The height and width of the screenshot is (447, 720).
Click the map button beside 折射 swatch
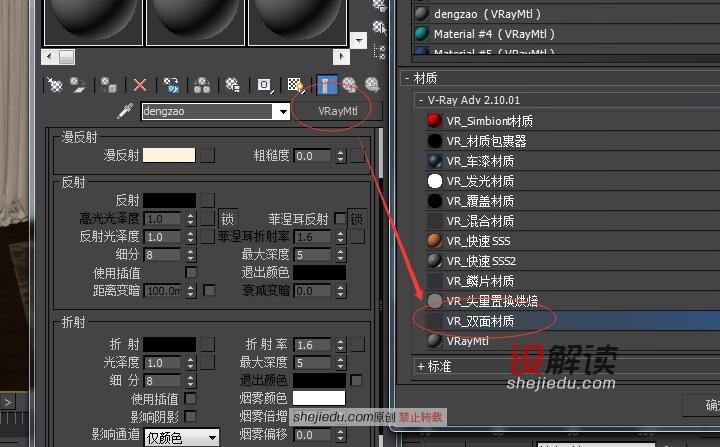point(207,344)
